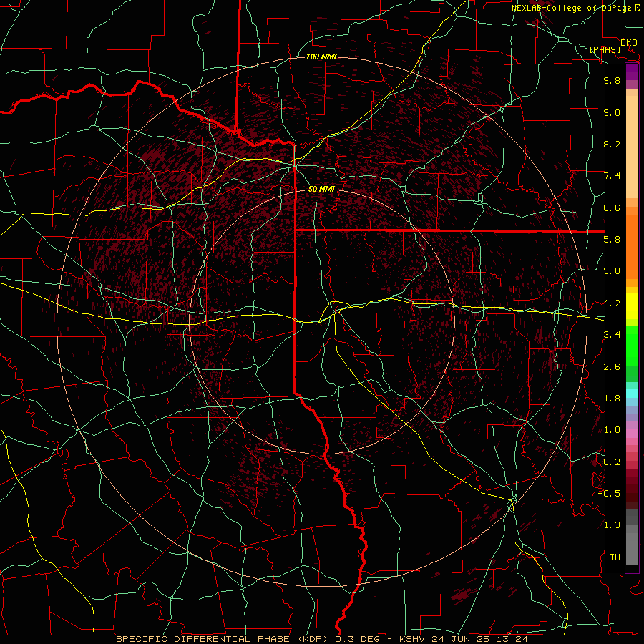Click the DKD label above the scale

coord(629,43)
